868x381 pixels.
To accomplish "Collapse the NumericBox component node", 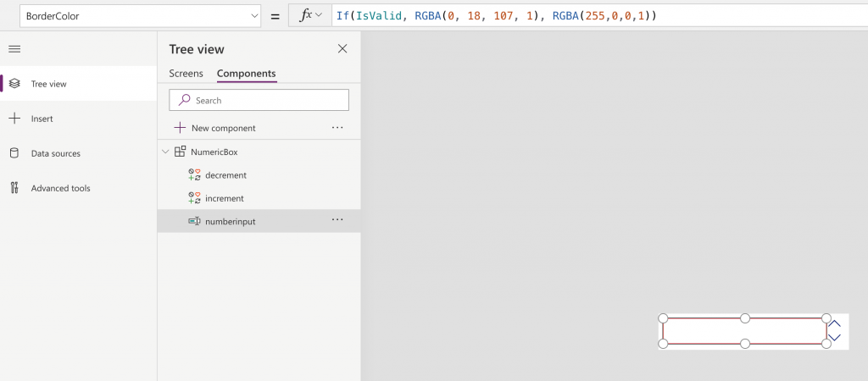I will coord(165,152).
